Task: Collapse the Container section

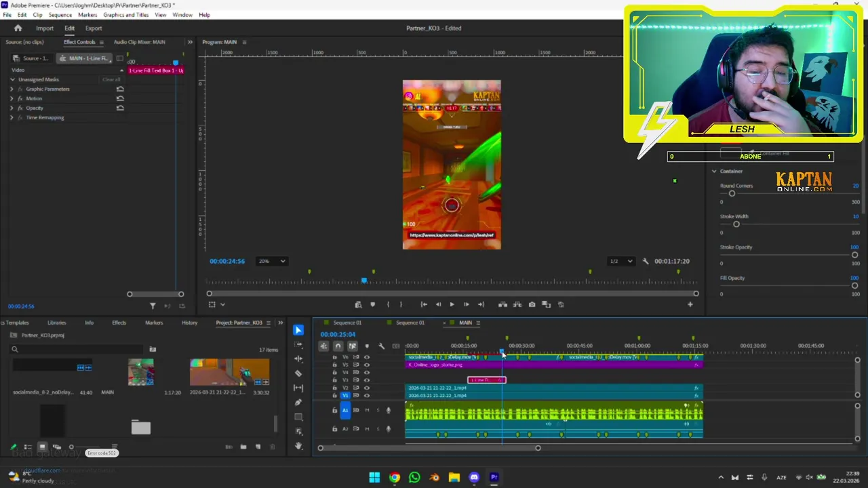Action: tap(714, 171)
